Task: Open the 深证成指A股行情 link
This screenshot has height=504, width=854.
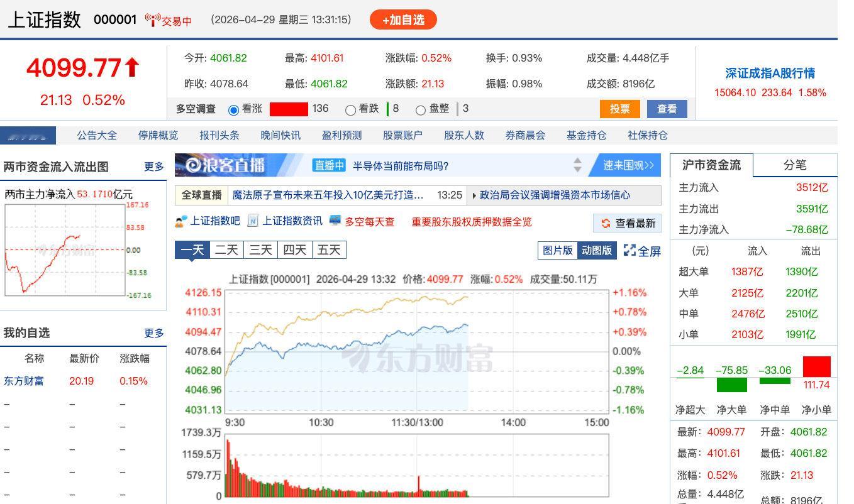Action: pos(770,73)
